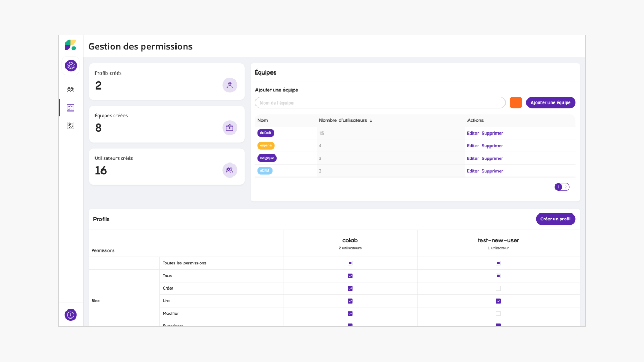644x362 pixels.
Task: Click the users icon in Utilisateurs créés card
Action: 230,170
